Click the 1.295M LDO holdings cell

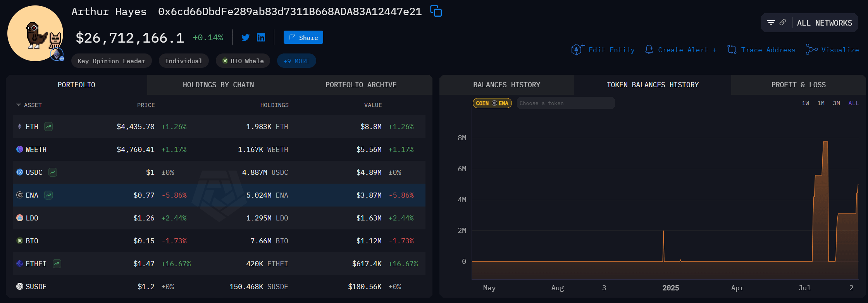coord(267,218)
